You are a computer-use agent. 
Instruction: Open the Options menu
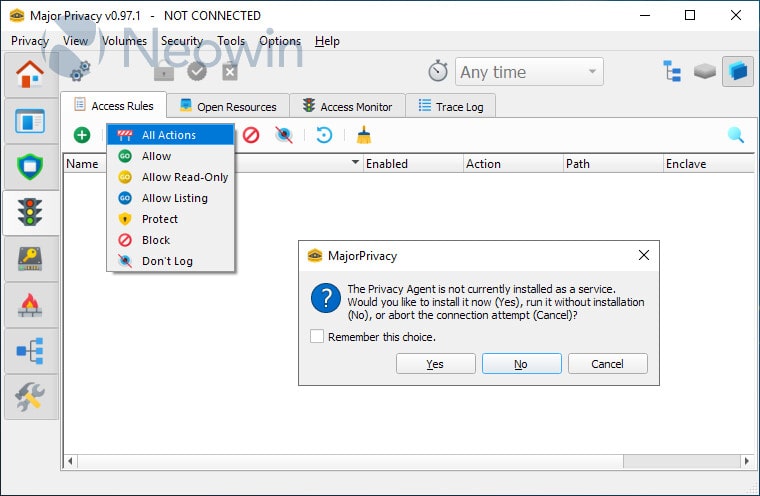[280, 41]
